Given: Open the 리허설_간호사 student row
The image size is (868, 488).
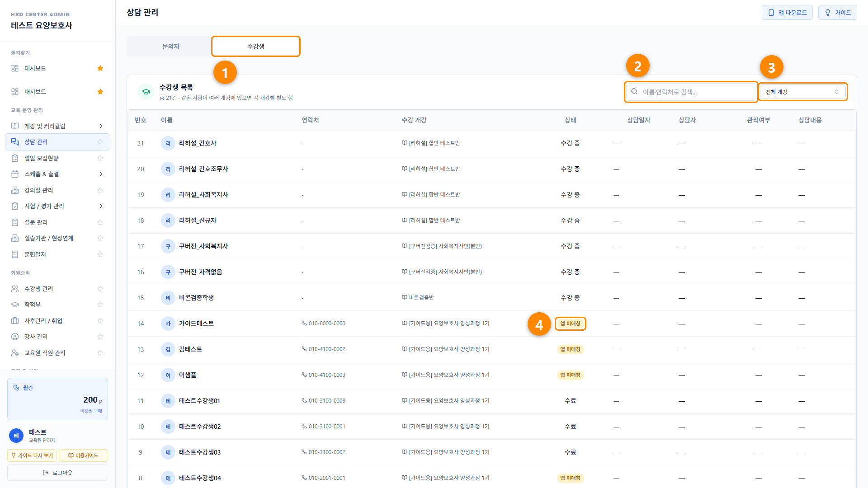Looking at the screenshot, I should [492, 143].
